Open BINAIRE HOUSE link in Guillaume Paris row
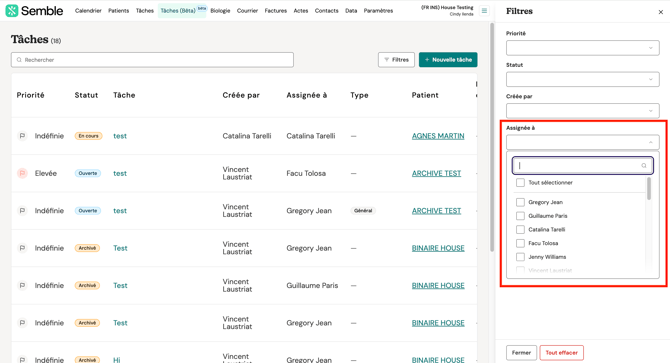Screen dimensions: 670x363 click(x=438, y=285)
